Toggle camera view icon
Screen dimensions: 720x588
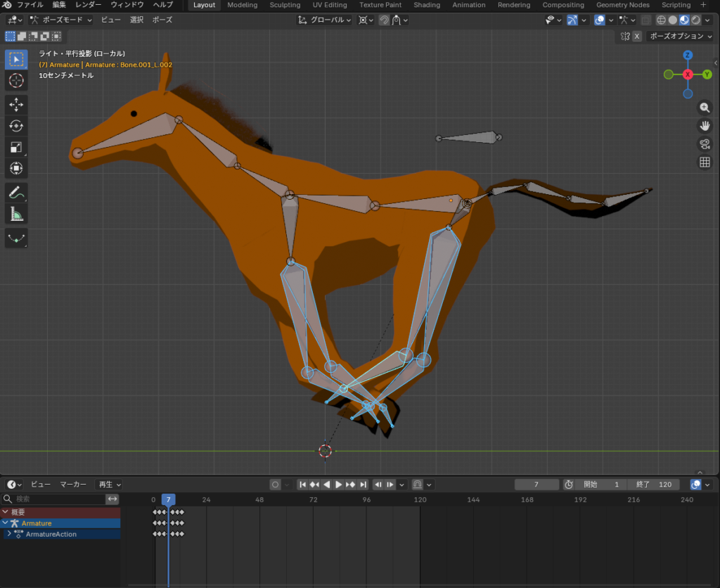click(x=705, y=144)
